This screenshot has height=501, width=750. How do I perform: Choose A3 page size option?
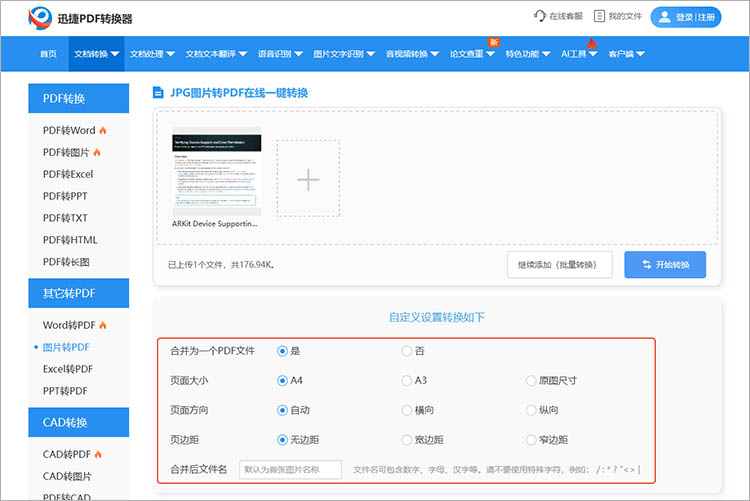[407, 380]
